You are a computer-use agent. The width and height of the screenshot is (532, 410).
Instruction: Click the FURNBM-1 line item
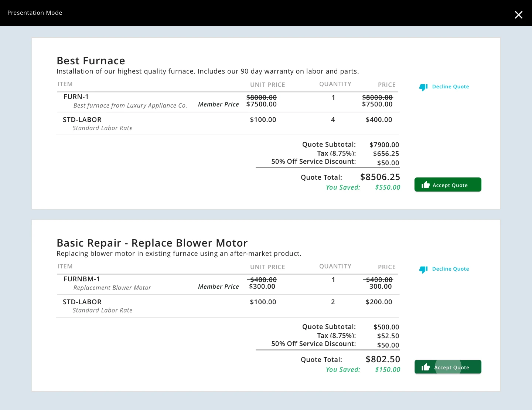[x=82, y=279]
